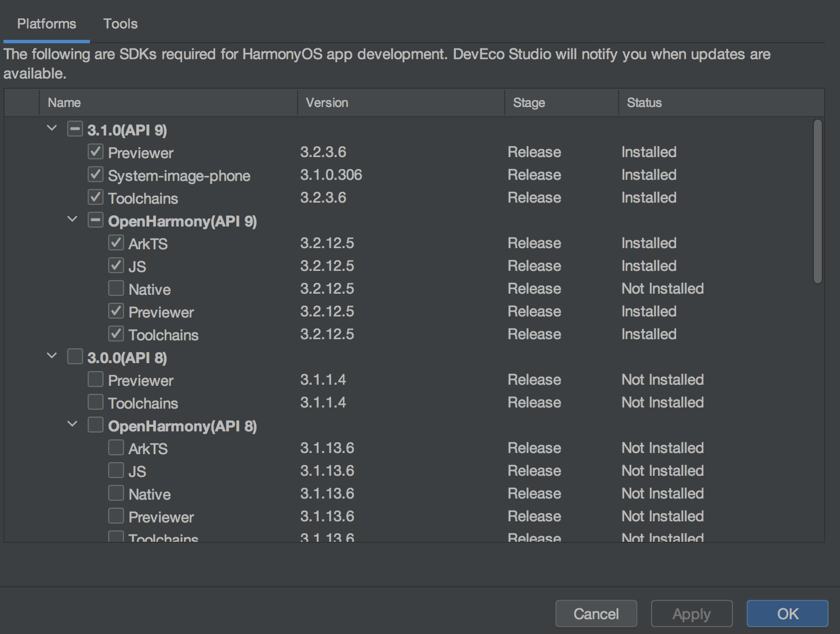Image resolution: width=840 pixels, height=634 pixels.
Task: Click version 3.1.13.6 of Native
Action: (x=327, y=493)
